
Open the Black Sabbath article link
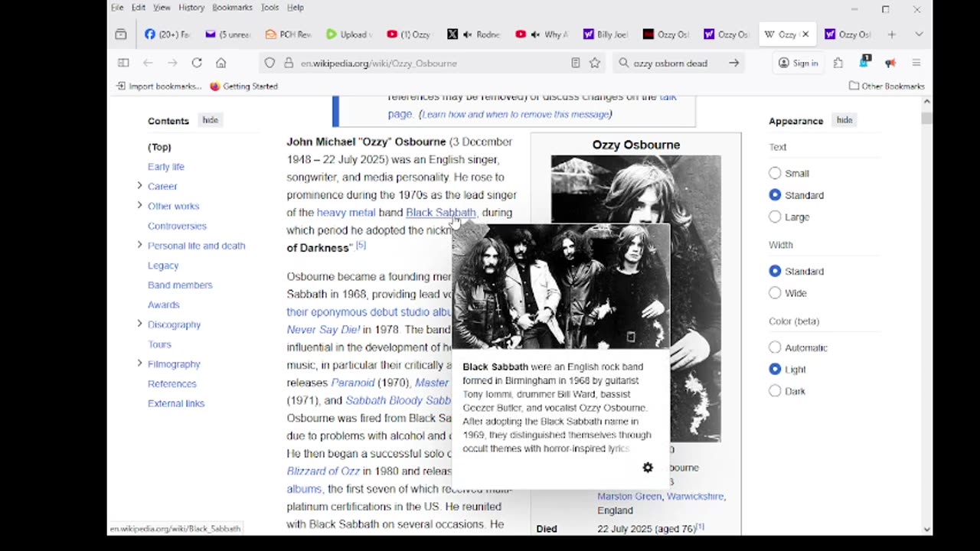tap(441, 213)
